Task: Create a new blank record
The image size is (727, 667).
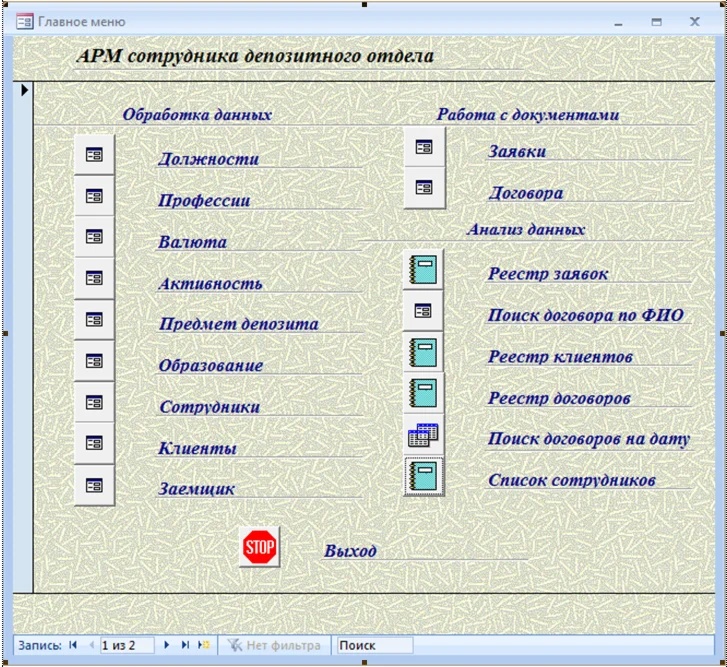Action: (204, 645)
